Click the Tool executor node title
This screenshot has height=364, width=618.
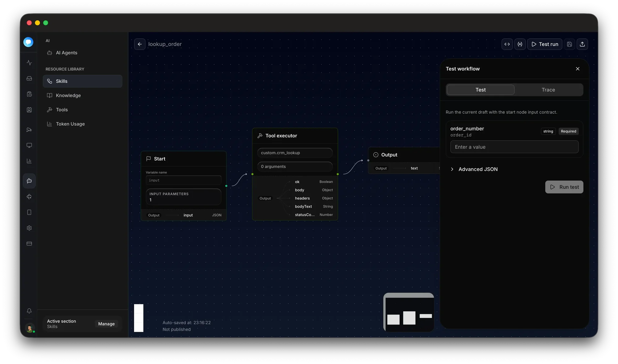[281, 136]
